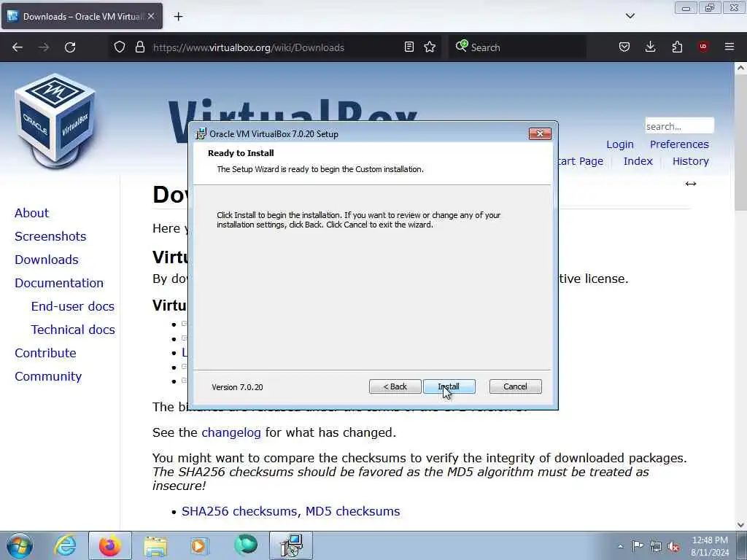Screen dimensions: 747x560
Task: Open Screenshots in the site sidebar
Action: coord(50,236)
